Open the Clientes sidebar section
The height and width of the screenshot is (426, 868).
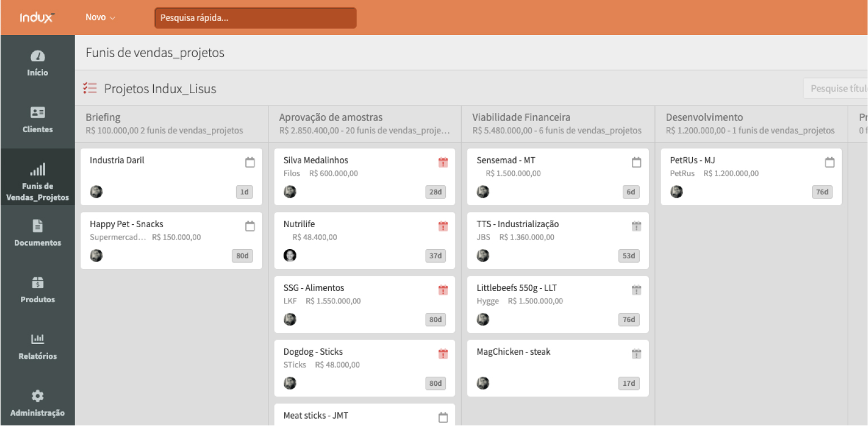pos(37,120)
